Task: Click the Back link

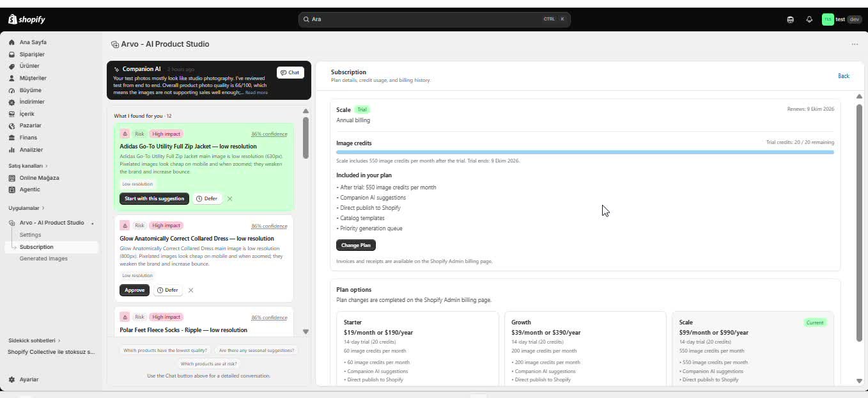Action: [844, 76]
